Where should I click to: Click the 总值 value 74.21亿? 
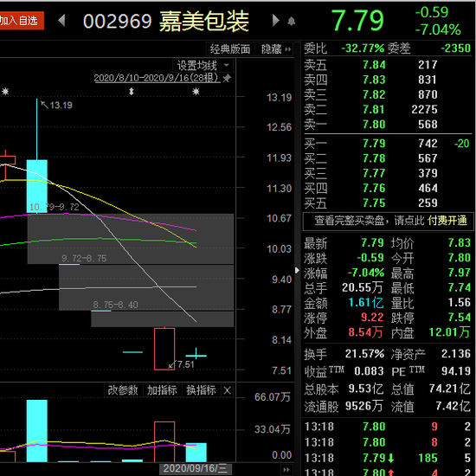449,389
